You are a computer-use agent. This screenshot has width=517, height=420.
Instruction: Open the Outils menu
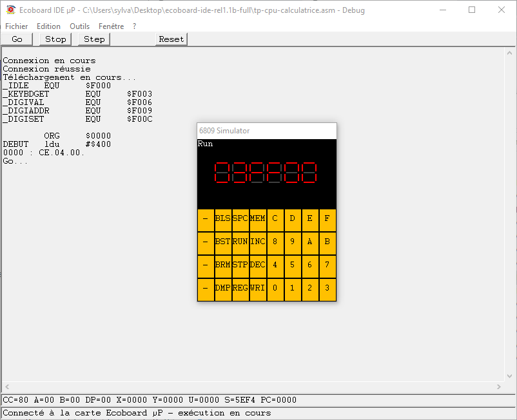(x=80, y=26)
